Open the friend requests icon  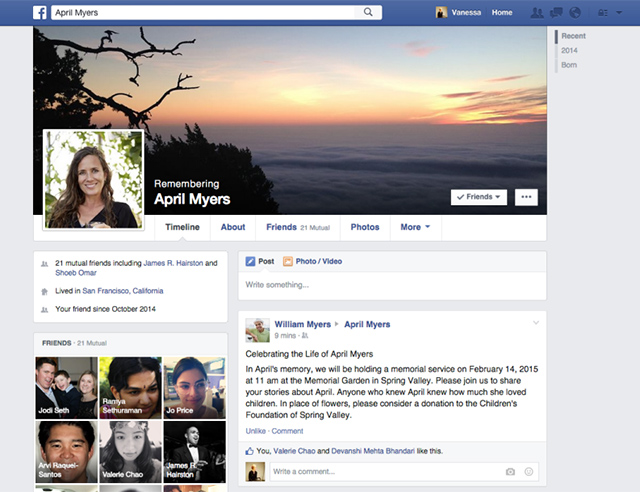(x=538, y=13)
